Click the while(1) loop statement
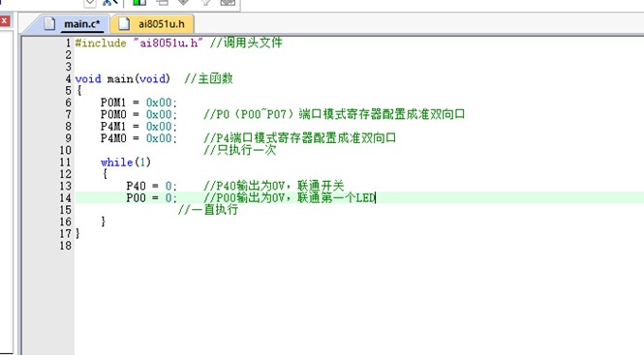This screenshot has width=644, height=355. click(x=126, y=163)
